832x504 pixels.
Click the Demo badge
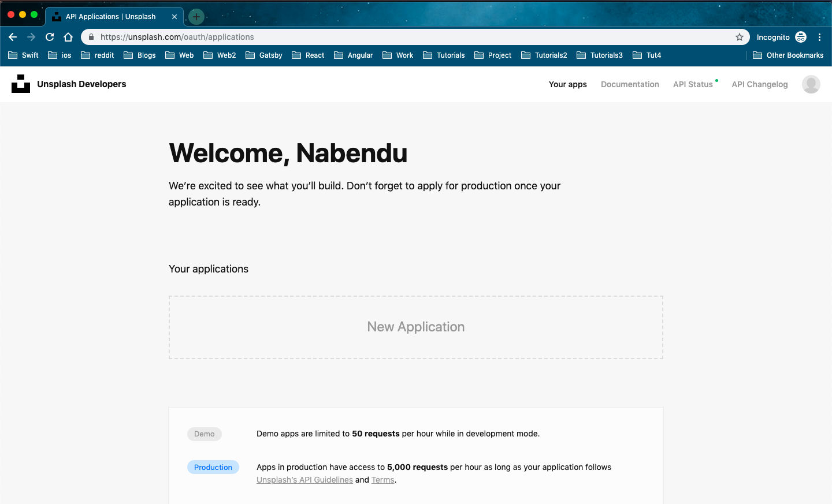pyautogui.click(x=205, y=434)
